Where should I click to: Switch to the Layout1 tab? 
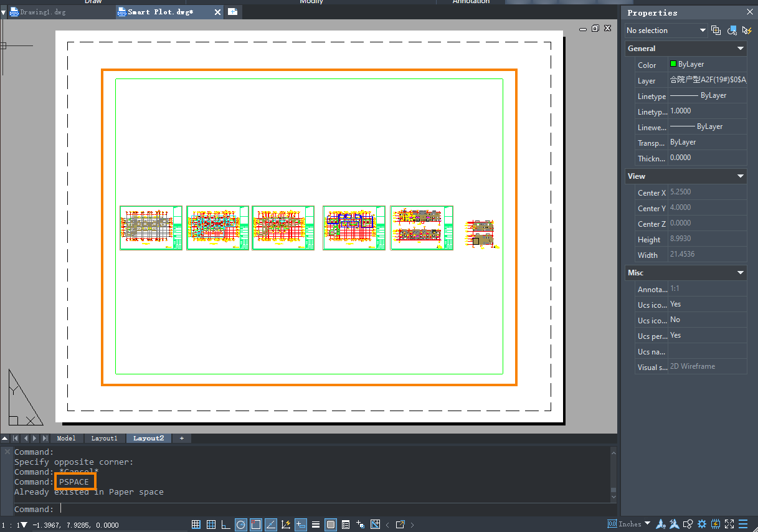click(105, 439)
